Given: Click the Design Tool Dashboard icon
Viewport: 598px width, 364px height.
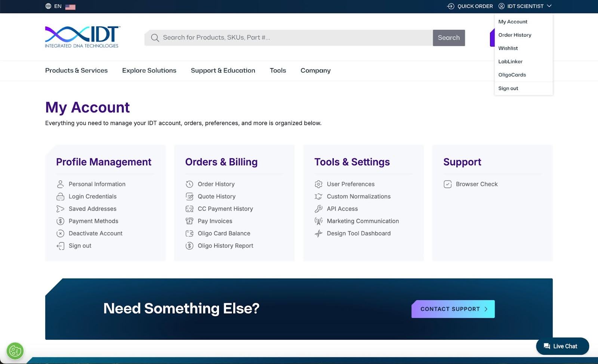Looking at the screenshot, I should point(318,233).
